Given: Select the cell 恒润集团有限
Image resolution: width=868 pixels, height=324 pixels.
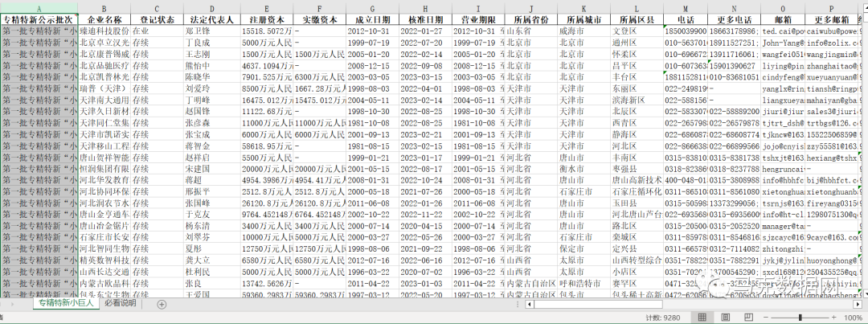Looking at the screenshot, I should pyautogui.click(x=104, y=168).
